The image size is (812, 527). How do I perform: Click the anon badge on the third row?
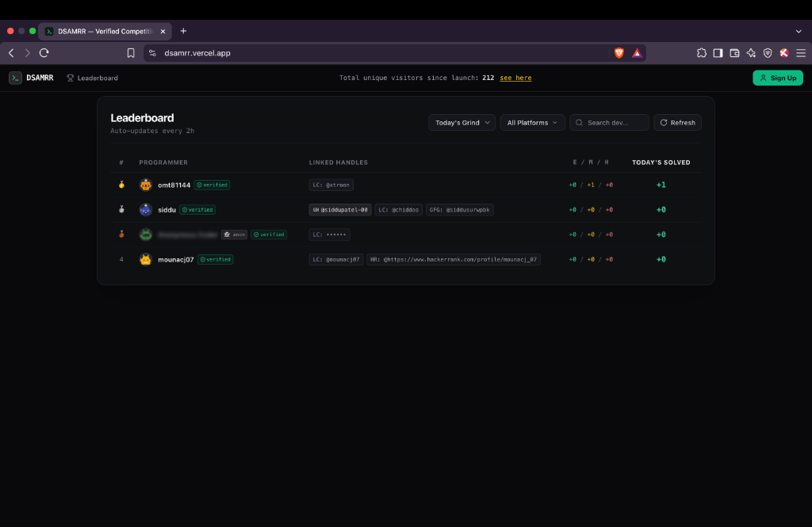234,235
